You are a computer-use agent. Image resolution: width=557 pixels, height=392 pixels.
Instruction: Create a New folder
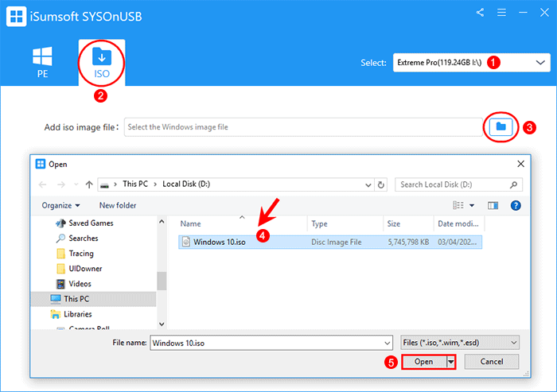(118, 205)
